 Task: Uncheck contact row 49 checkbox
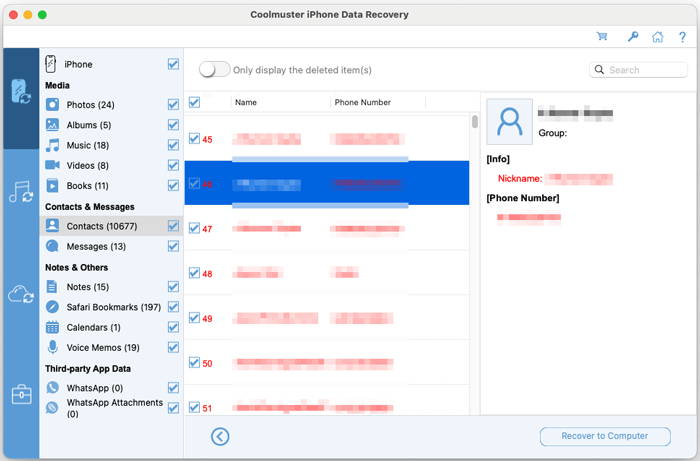click(x=194, y=317)
